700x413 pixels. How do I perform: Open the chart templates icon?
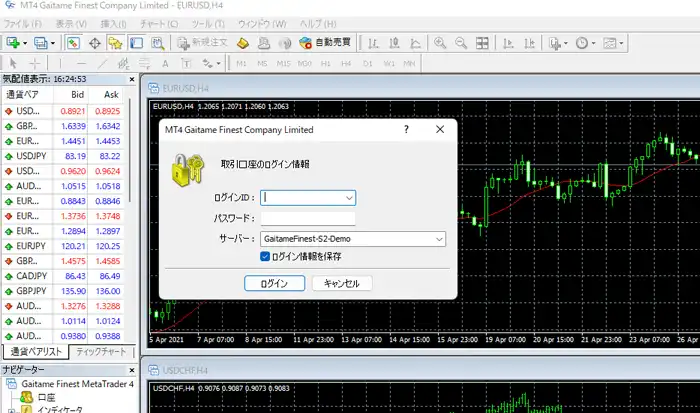(x=609, y=43)
